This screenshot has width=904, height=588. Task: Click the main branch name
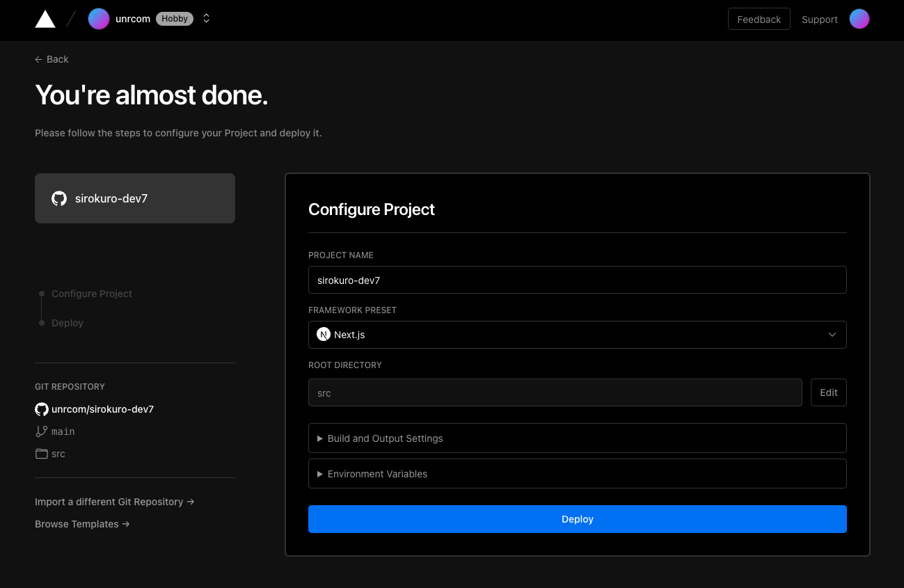coord(63,431)
